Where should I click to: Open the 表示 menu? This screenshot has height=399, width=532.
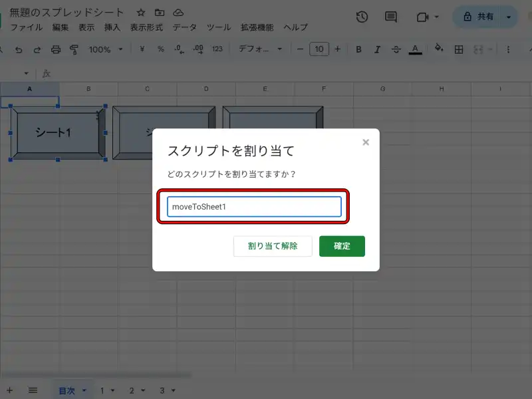[86, 27]
